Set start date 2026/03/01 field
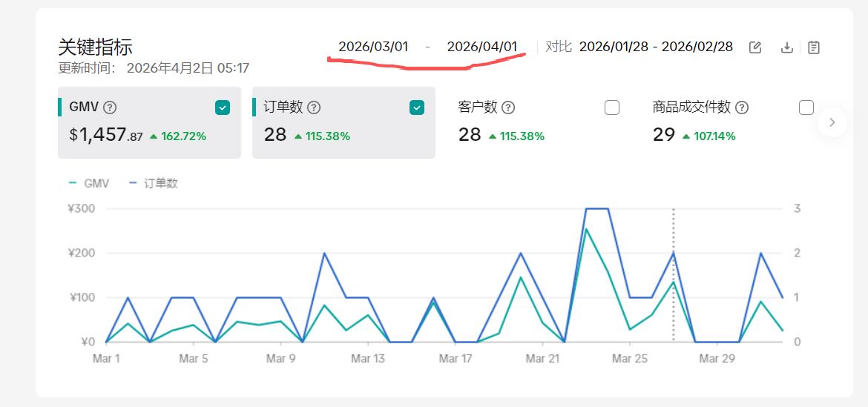This screenshot has width=868, height=407. point(373,47)
